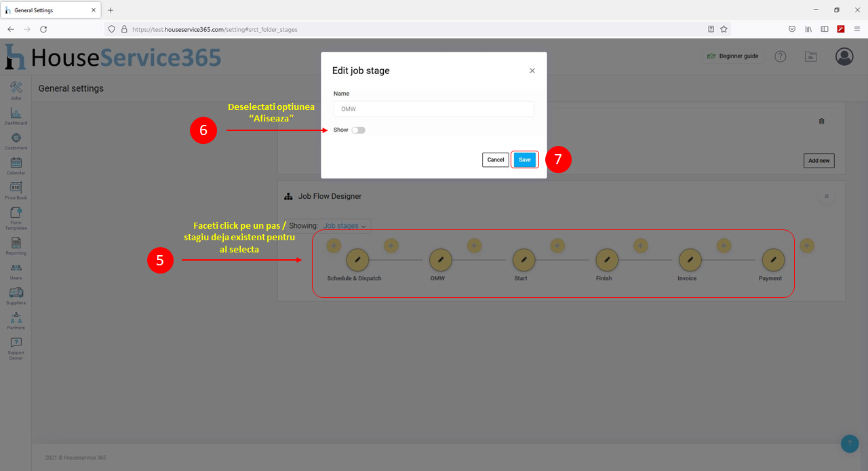Open the user account avatar menu

(844, 56)
